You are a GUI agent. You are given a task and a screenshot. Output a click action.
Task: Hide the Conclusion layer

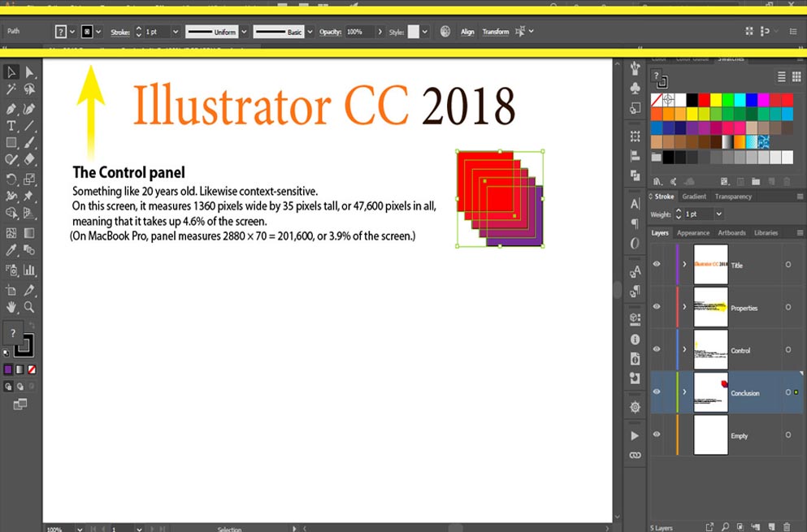click(x=657, y=391)
